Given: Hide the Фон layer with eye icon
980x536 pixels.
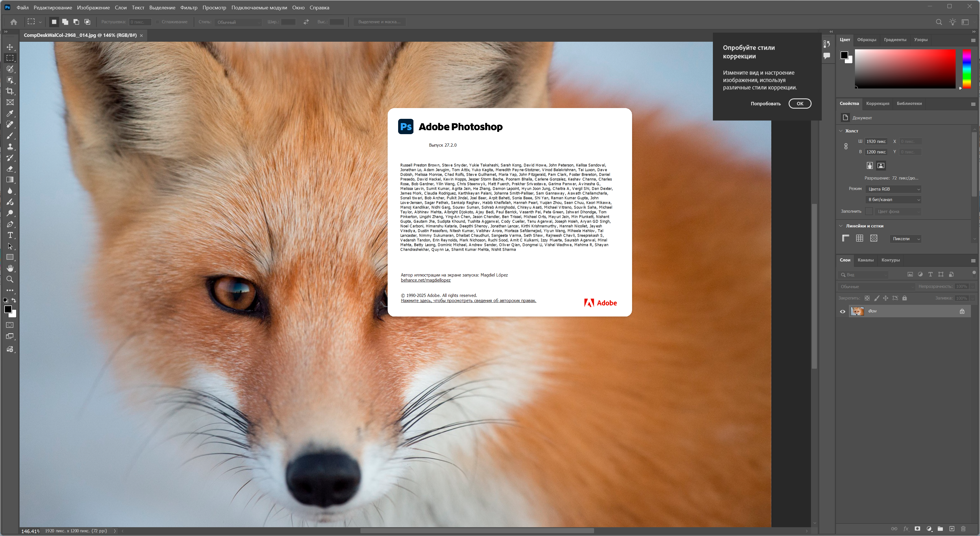Looking at the screenshot, I should (x=842, y=312).
